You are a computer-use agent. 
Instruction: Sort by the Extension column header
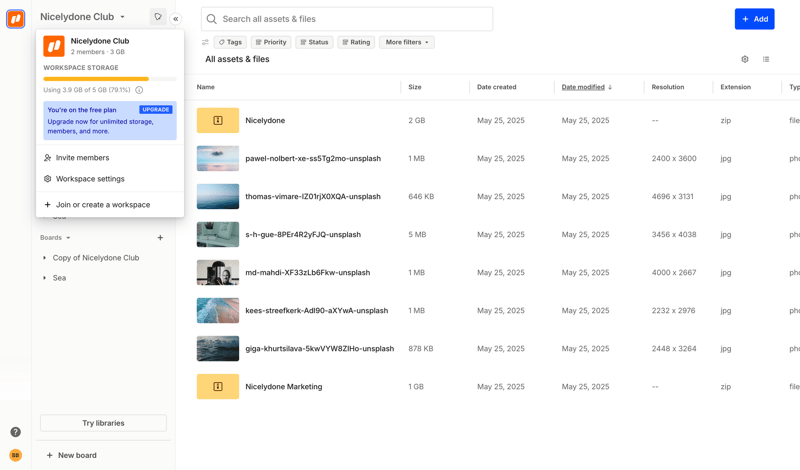(735, 87)
